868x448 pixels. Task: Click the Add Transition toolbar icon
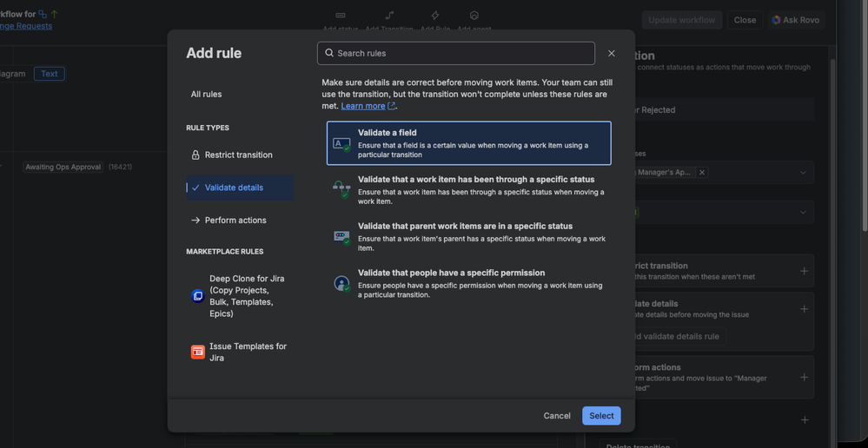390,15
